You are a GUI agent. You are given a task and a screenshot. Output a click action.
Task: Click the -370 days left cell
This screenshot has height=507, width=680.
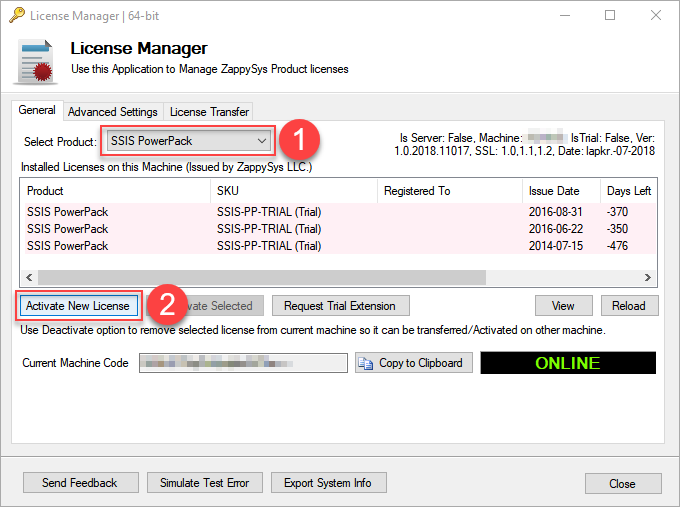click(617, 212)
